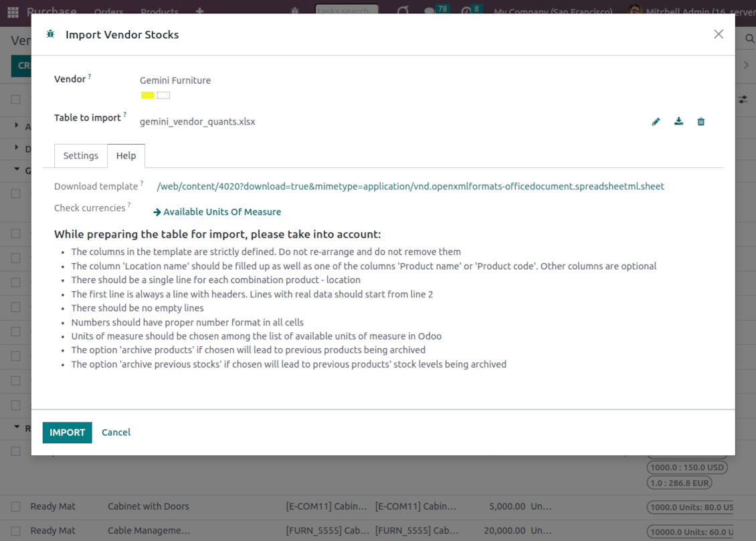Click the filter sliders icon at right
The width and height of the screenshot is (756, 541).
tap(743, 99)
